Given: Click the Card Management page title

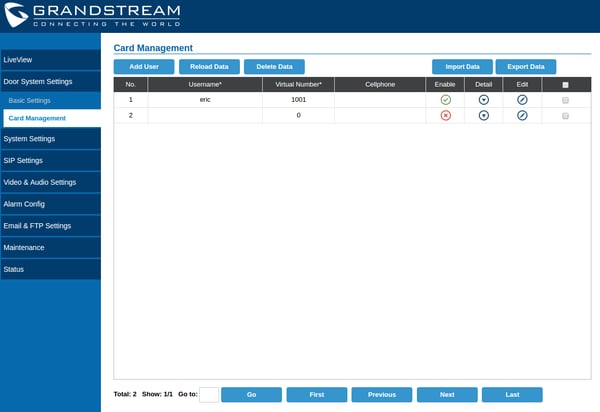Looking at the screenshot, I should point(153,48).
